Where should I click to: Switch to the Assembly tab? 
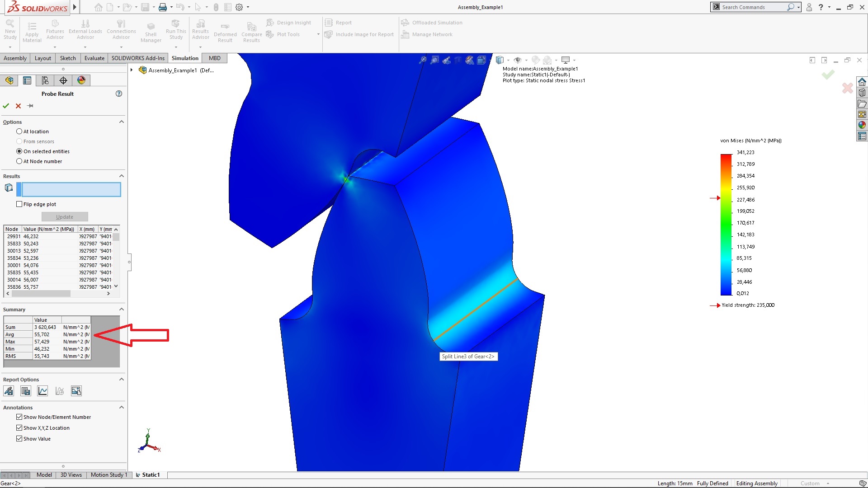point(15,58)
